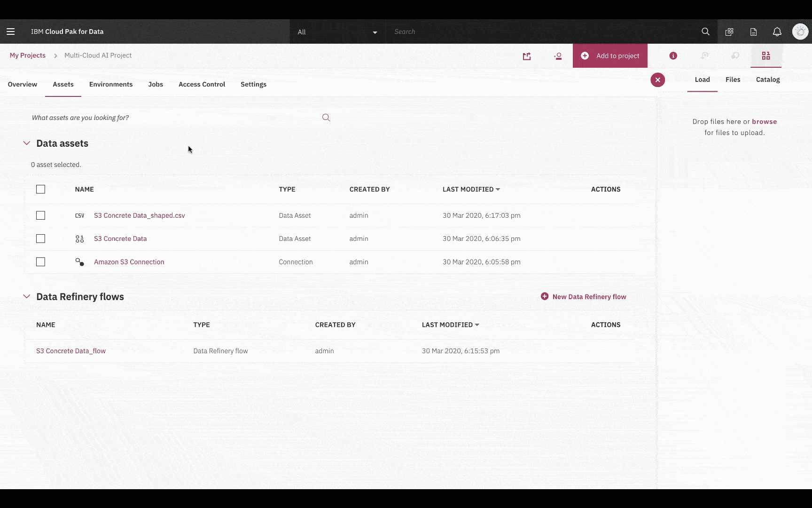Image resolution: width=812 pixels, height=508 pixels.
Task: Open the user profile avatar
Action: (800, 32)
